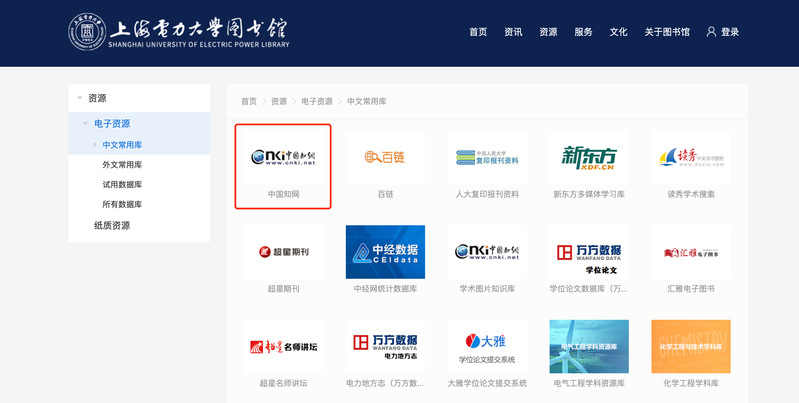The image size is (799, 403).
Task: Select 外文常用库 in the sidebar
Action: (x=122, y=165)
